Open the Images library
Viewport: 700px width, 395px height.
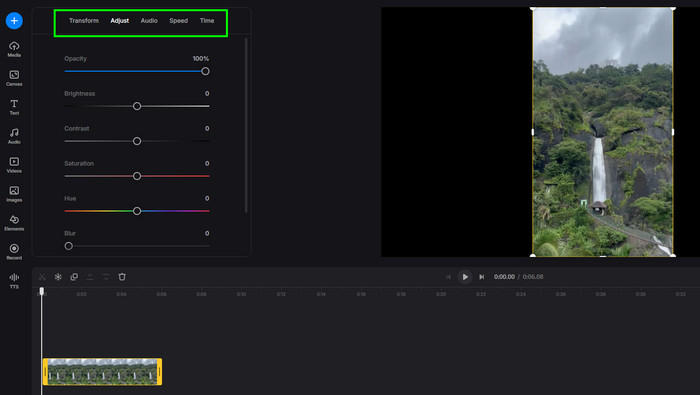click(14, 194)
